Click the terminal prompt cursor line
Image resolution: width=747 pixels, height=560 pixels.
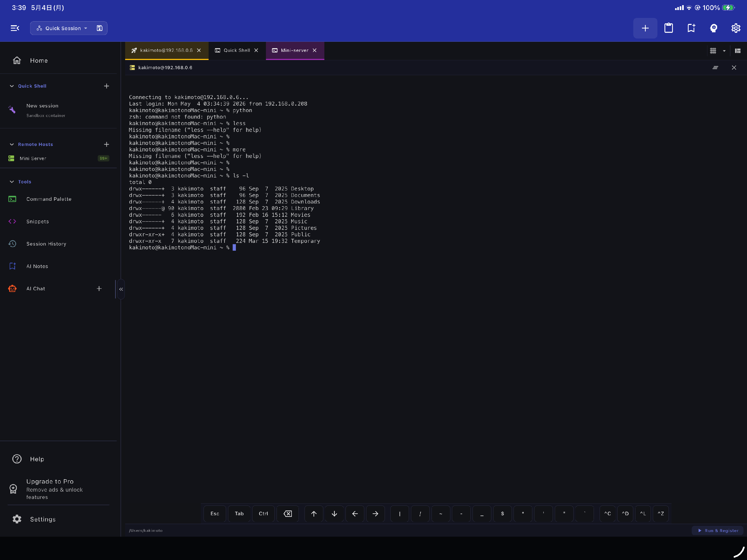pos(182,248)
